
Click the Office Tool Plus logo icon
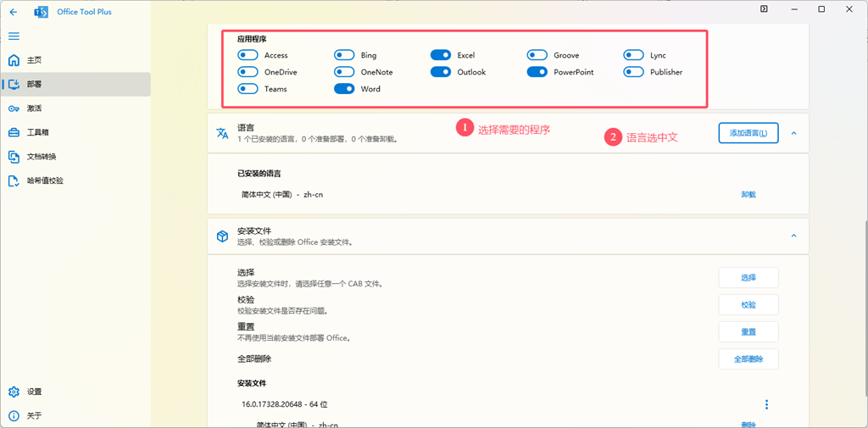point(41,12)
